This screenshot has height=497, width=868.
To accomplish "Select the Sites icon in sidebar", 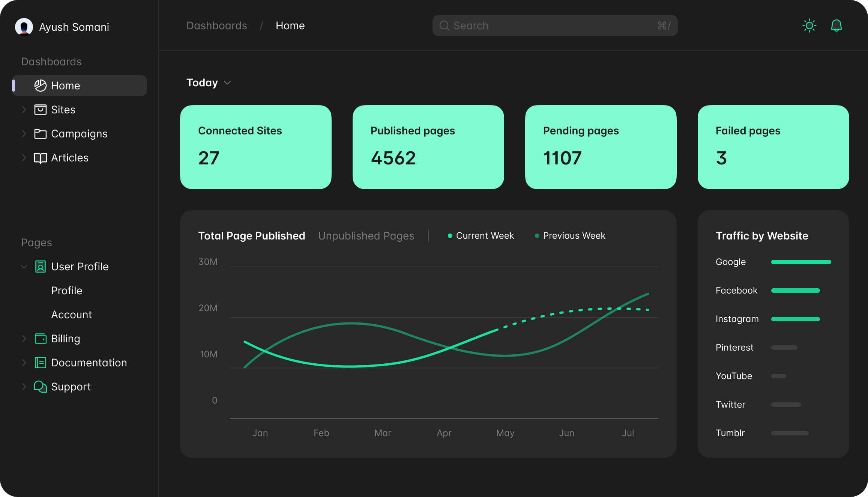I will [40, 109].
